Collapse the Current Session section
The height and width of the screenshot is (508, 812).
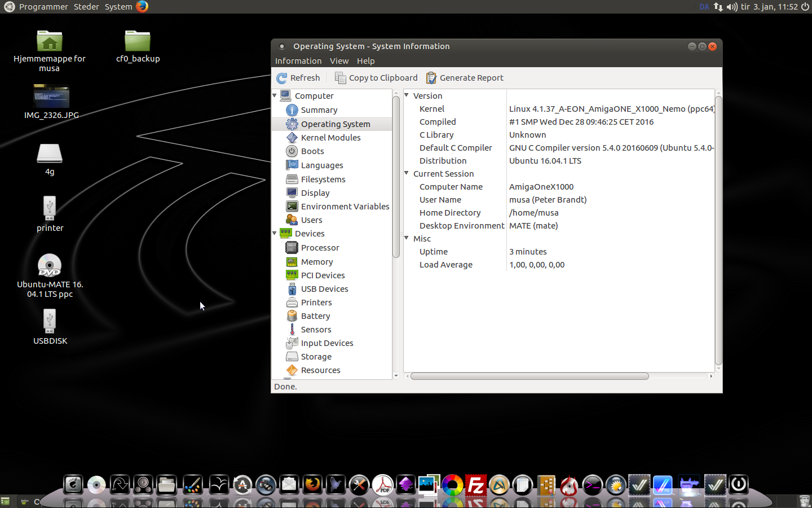tap(407, 173)
